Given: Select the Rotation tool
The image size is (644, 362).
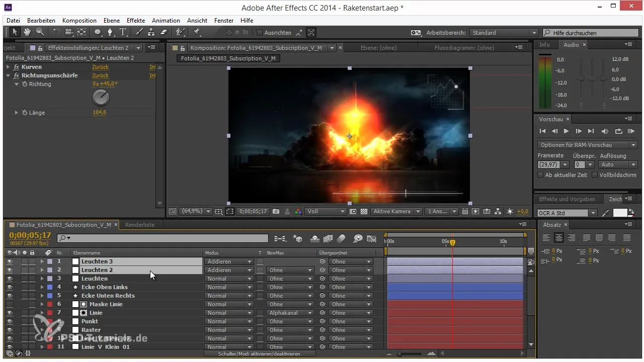Looking at the screenshot, I should tap(56, 32).
